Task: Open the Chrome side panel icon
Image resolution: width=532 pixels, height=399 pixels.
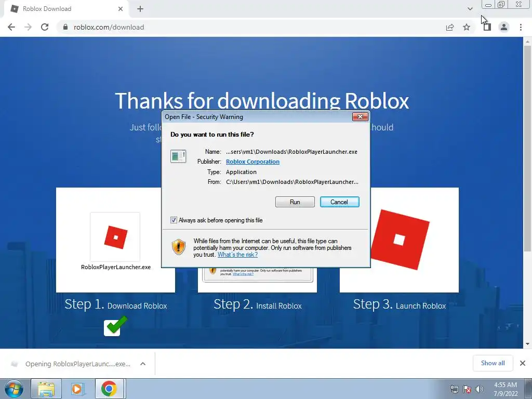Action: click(x=487, y=27)
